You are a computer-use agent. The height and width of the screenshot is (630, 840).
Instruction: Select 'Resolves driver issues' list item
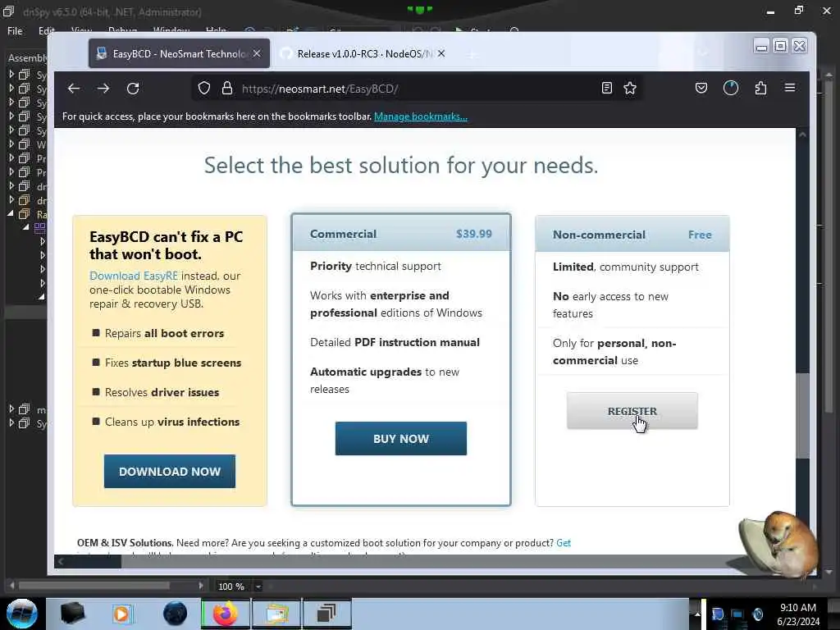point(162,392)
